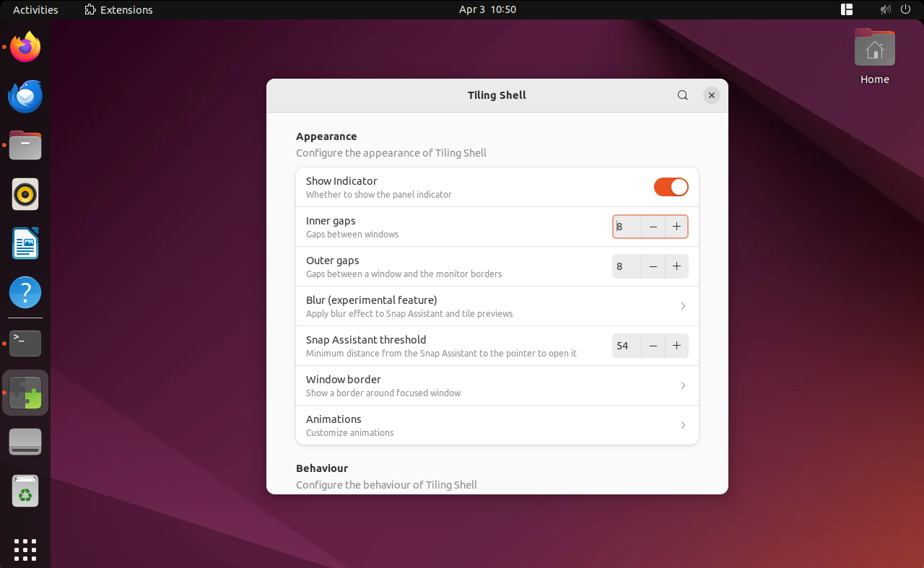Image resolution: width=924 pixels, height=568 pixels.
Task: Select the Extensions puzzle icon in dock
Action: coord(25,393)
